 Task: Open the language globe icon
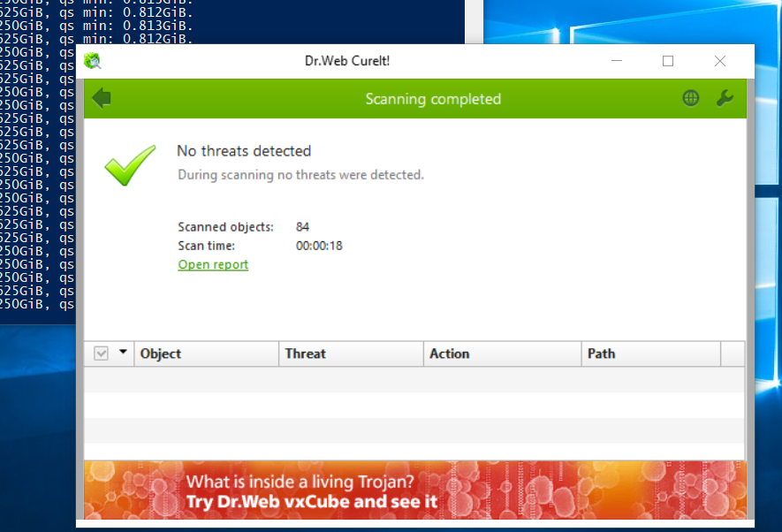click(x=690, y=98)
